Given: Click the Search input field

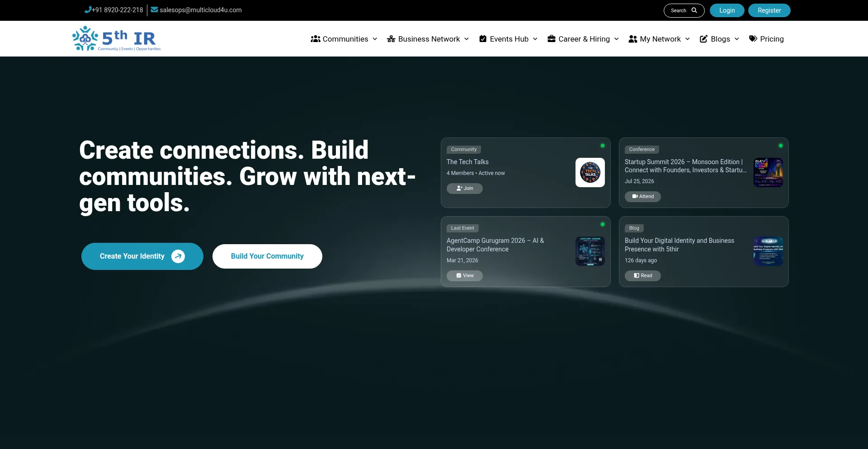Looking at the screenshot, I should [x=684, y=10].
